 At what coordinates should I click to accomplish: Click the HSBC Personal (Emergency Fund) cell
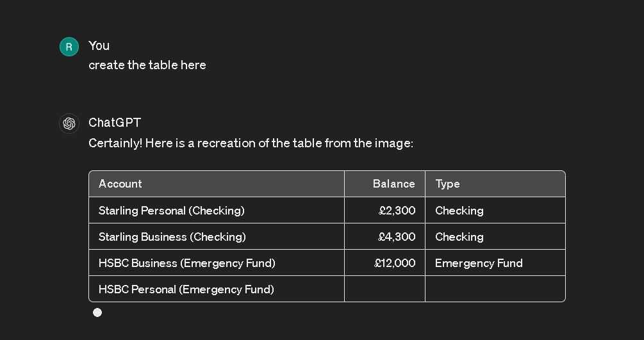click(217, 289)
